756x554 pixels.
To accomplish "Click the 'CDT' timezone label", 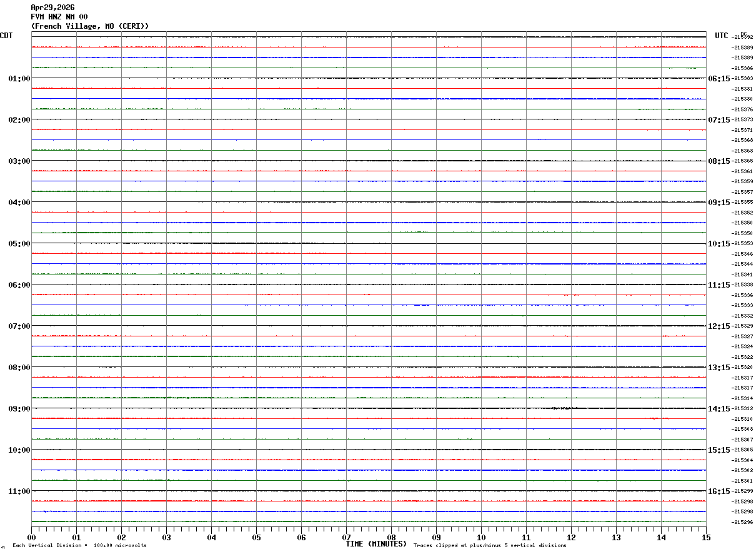I will point(6,36).
